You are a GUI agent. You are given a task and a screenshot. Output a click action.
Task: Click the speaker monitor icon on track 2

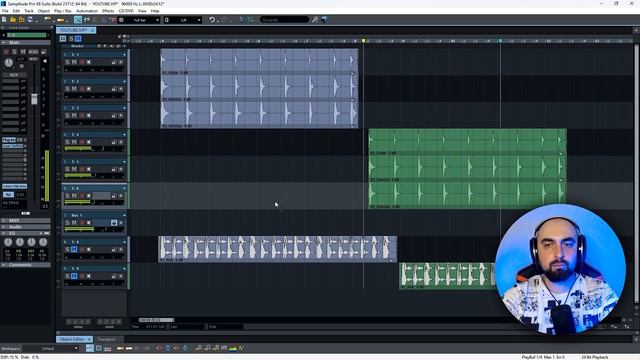pos(89,89)
